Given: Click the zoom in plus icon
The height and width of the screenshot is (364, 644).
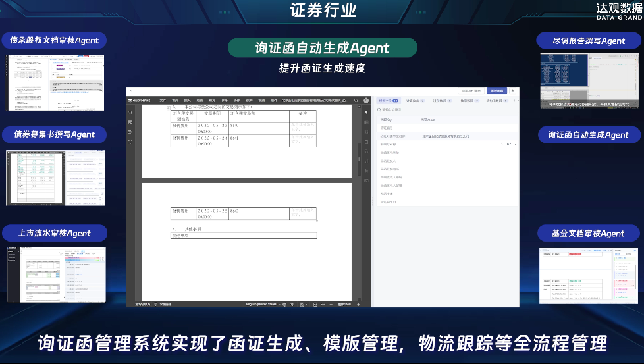Looking at the screenshot, I should coord(358,305).
